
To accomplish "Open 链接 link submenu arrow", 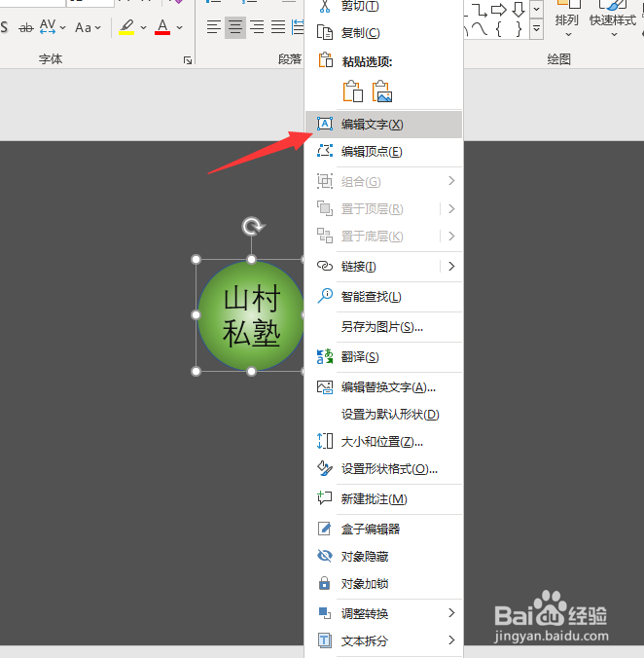I will [451, 266].
